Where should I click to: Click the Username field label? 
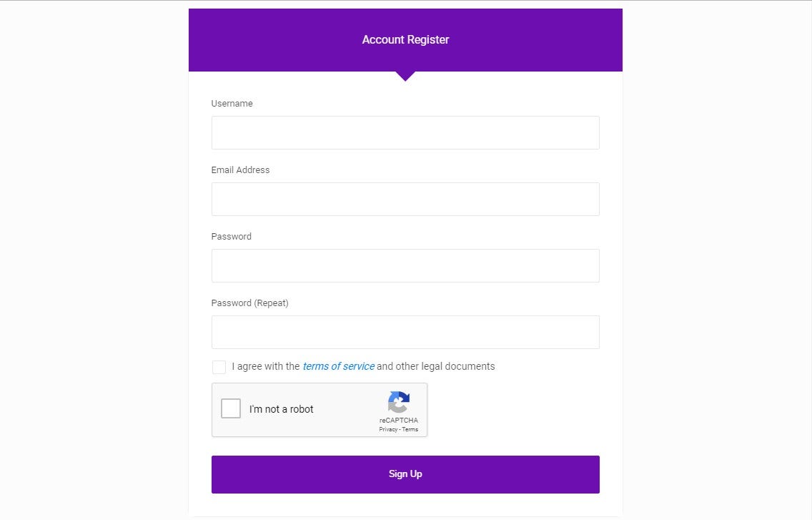pyautogui.click(x=232, y=103)
